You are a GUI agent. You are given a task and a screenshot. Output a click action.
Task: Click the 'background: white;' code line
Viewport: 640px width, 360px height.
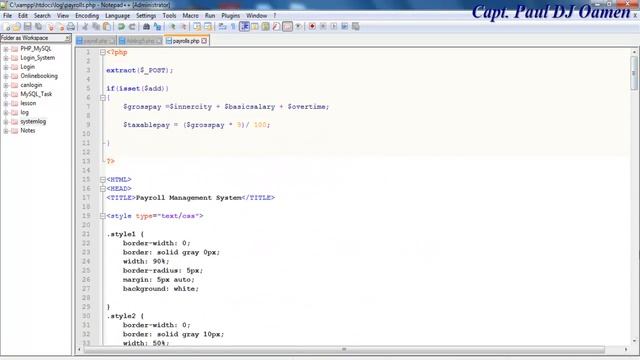click(x=161, y=289)
